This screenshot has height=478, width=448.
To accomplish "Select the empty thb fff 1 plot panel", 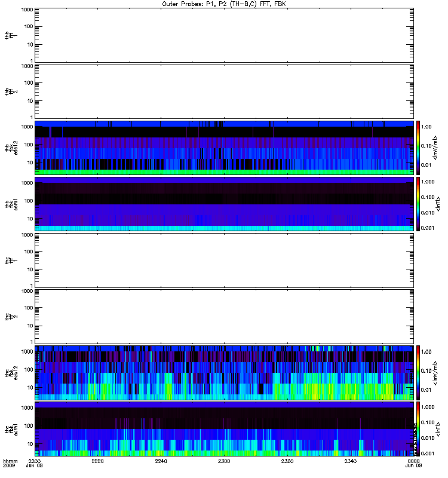I will coord(224,35).
